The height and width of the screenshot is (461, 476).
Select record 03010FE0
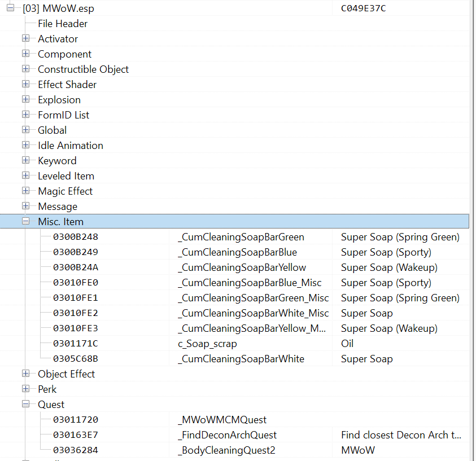coord(76,282)
